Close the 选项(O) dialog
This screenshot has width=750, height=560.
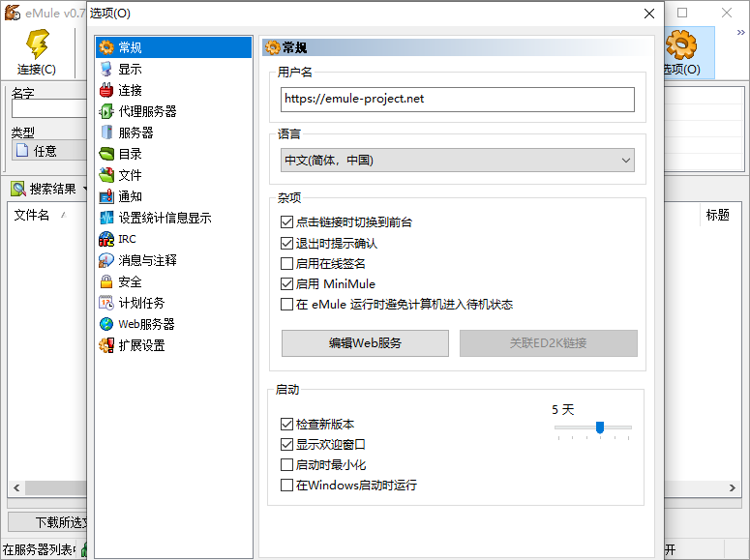coord(649,14)
